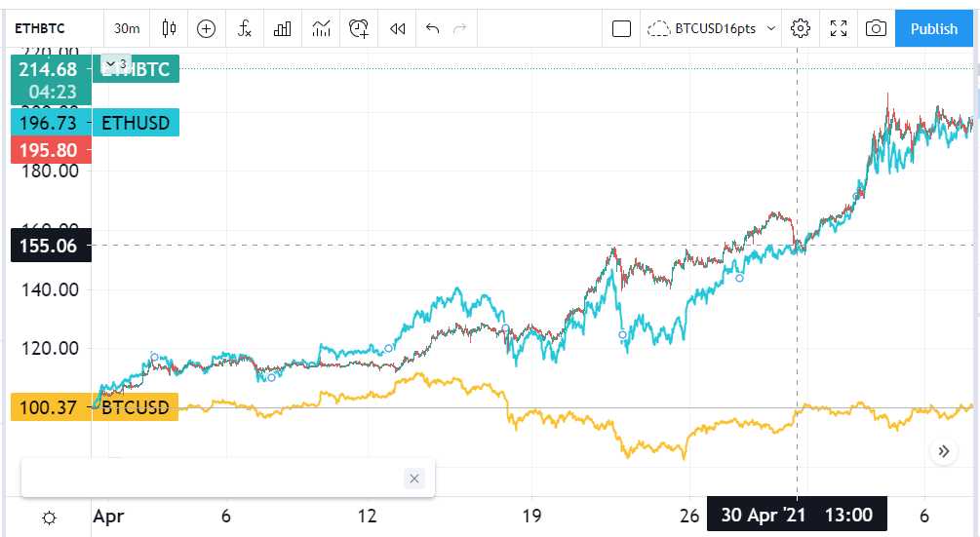Open the candlestick chart style selector
980x537 pixels.
tap(169, 28)
